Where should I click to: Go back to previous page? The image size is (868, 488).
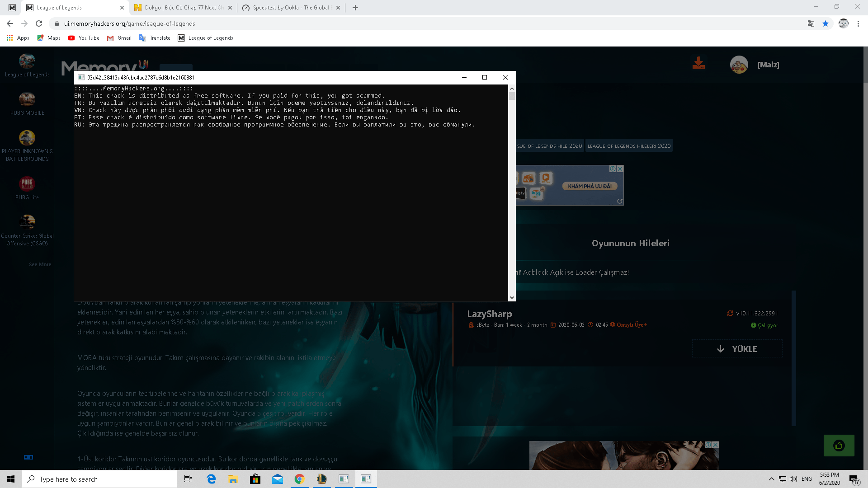(x=10, y=23)
